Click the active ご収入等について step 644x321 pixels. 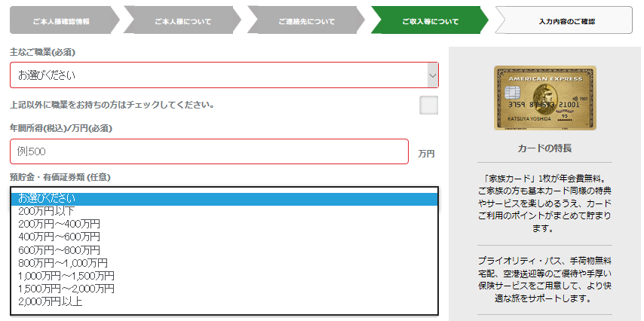[x=430, y=21]
